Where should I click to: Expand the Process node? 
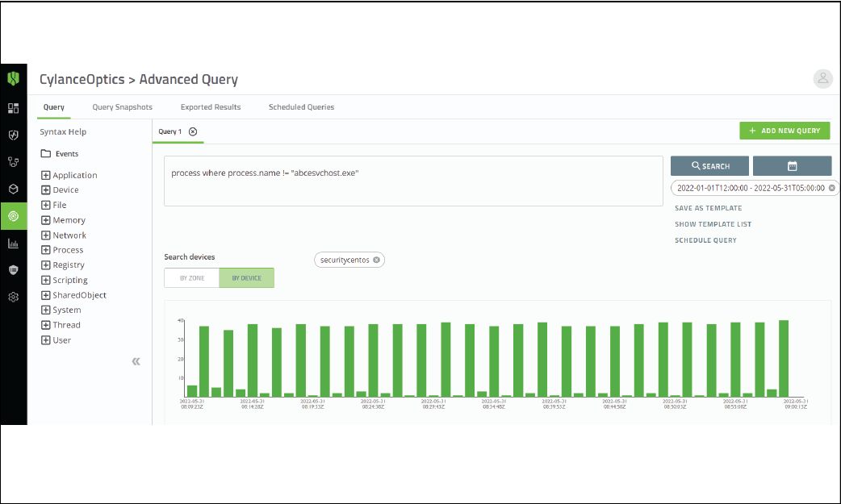click(45, 250)
